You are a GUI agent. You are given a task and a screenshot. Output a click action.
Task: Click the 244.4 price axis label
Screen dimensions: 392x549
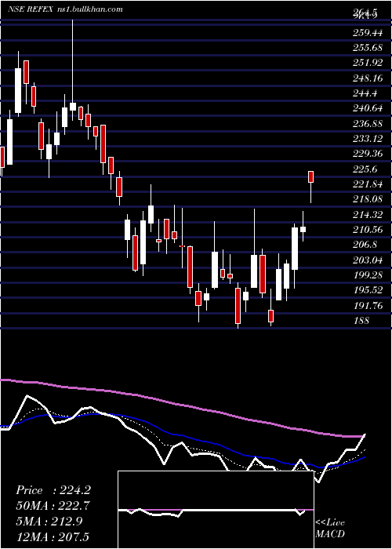point(365,93)
